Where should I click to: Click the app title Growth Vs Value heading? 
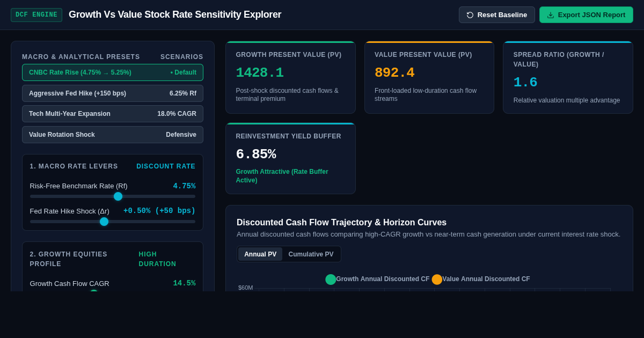coord(175,15)
